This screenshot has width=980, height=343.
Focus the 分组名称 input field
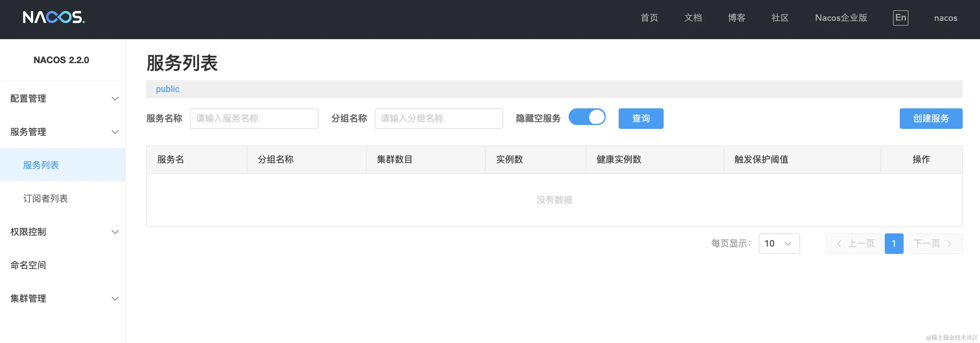pos(439,119)
